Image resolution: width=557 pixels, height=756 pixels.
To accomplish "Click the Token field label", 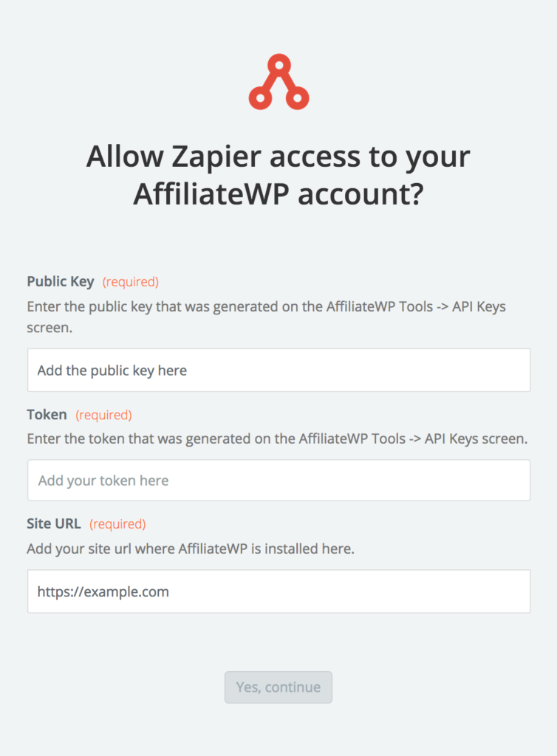I will 47,414.
